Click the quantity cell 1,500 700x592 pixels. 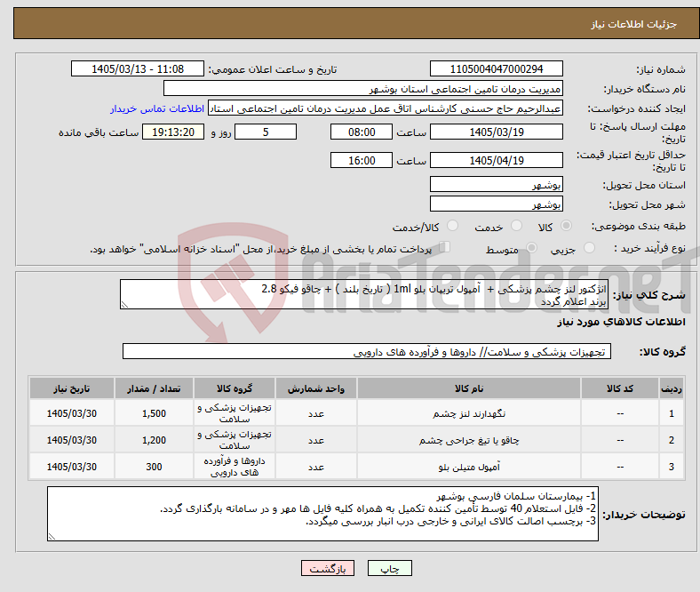(x=154, y=413)
